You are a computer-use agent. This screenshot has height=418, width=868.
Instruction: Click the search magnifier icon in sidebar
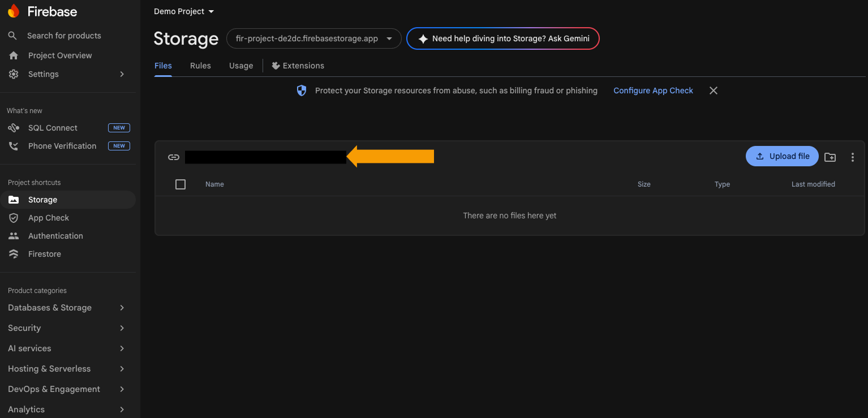[12, 36]
